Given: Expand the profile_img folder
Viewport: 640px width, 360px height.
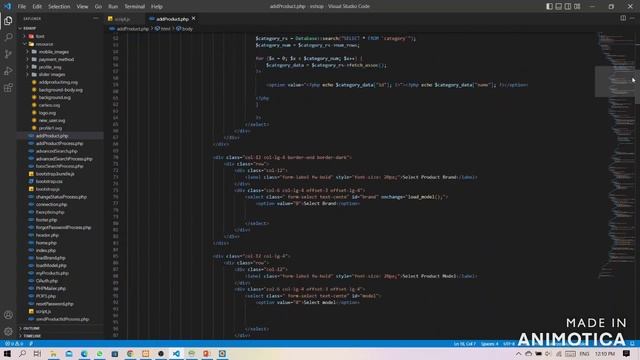Looking at the screenshot, I should pos(50,67).
